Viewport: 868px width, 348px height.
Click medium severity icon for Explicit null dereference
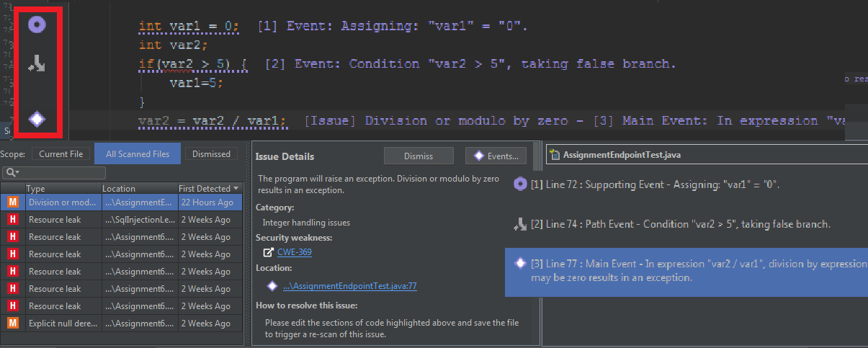12,324
